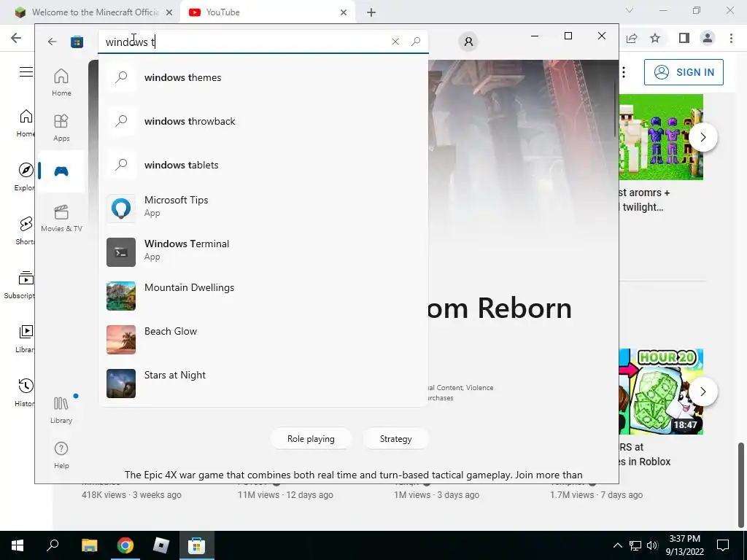Choose the 'windows throwback' search suggestion
747x560 pixels.
263,122
